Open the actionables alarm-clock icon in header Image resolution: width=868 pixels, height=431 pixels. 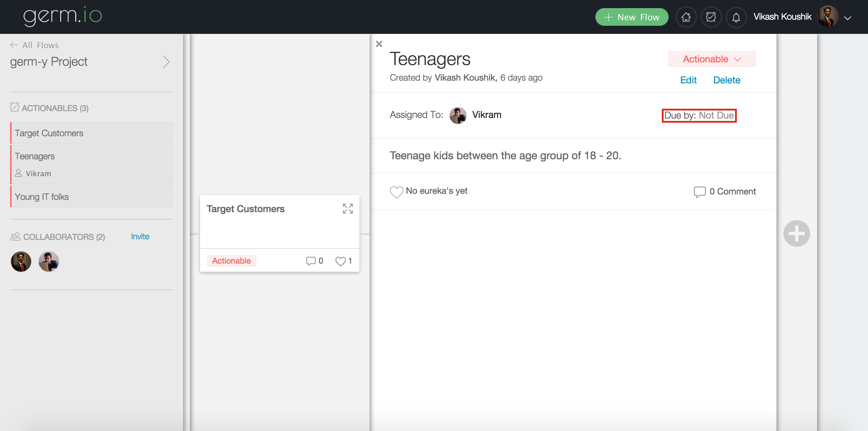click(x=711, y=17)
